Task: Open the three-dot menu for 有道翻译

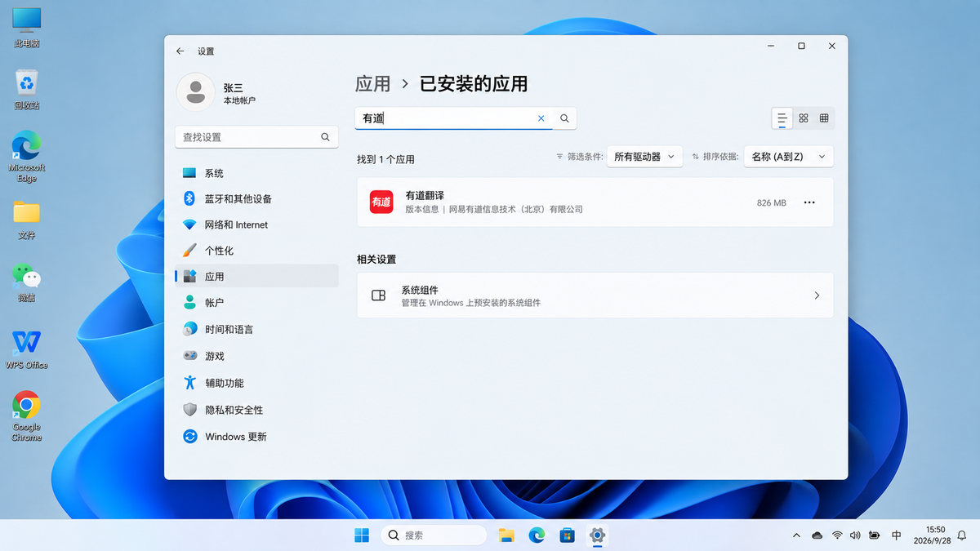Action: [x=809, y=202]
